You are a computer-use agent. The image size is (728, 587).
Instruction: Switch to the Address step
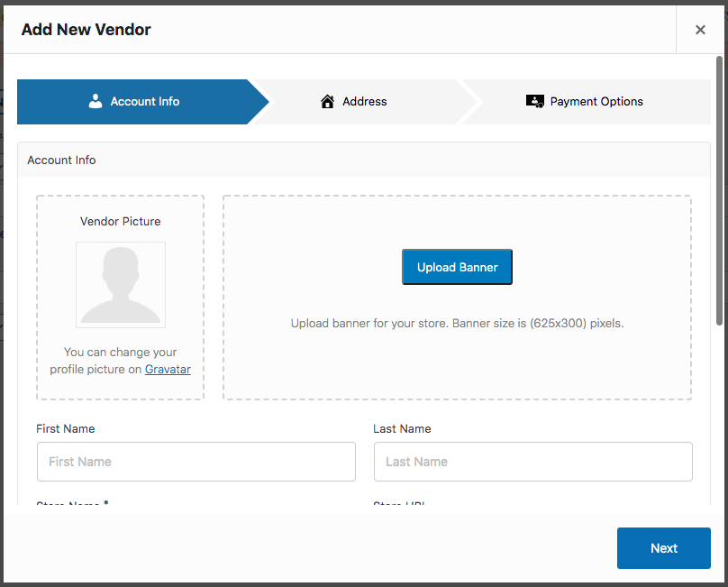(x=360, y=101)
